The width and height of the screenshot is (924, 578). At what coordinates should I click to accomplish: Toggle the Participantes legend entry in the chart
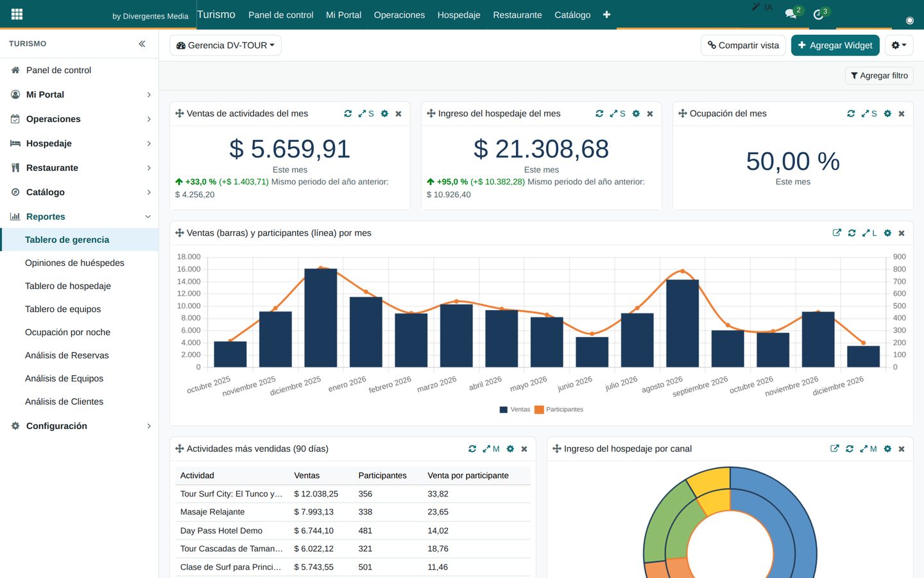pyautogui.click(x=559, y=409)
